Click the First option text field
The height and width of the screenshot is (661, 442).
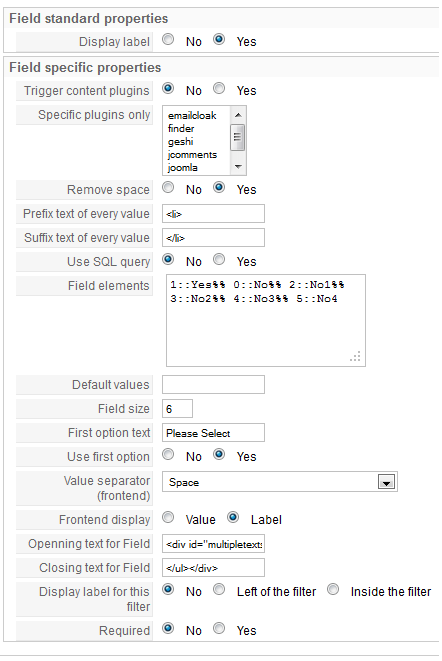coord(213,433)
